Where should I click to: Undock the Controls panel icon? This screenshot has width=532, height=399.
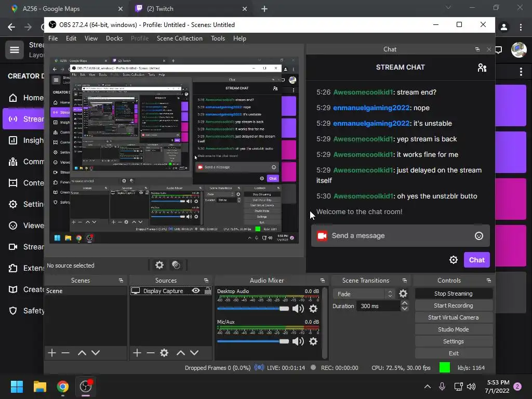point(488,281)
